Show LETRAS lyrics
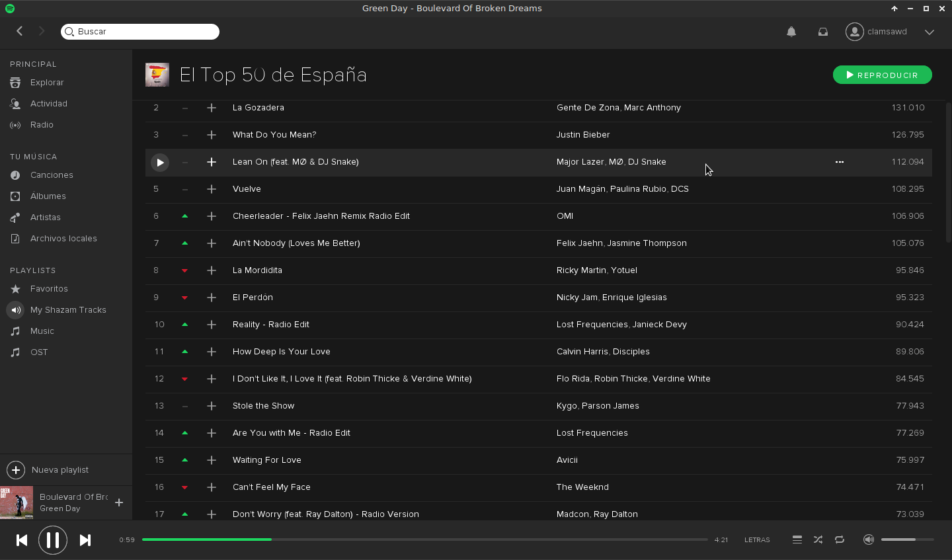The height and width of the screenshot is (560, 952). (x=757, y=540)
